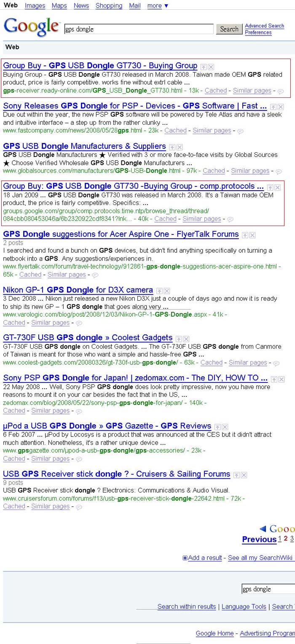Remove GPS USB Dongle Manufacturers & Suppliers result
This screenshot has width=295, height=644.
180,147
